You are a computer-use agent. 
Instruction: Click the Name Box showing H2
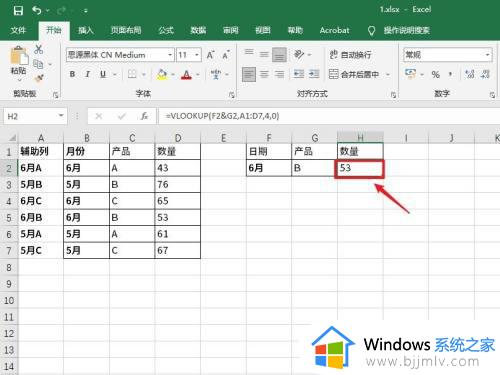(x=35, y=116)
